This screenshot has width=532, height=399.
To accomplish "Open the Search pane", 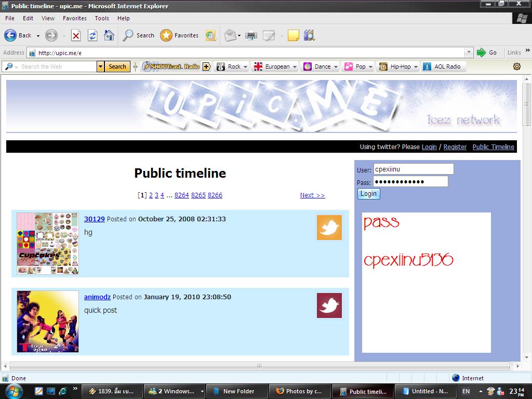I will [x=138, y=35].
